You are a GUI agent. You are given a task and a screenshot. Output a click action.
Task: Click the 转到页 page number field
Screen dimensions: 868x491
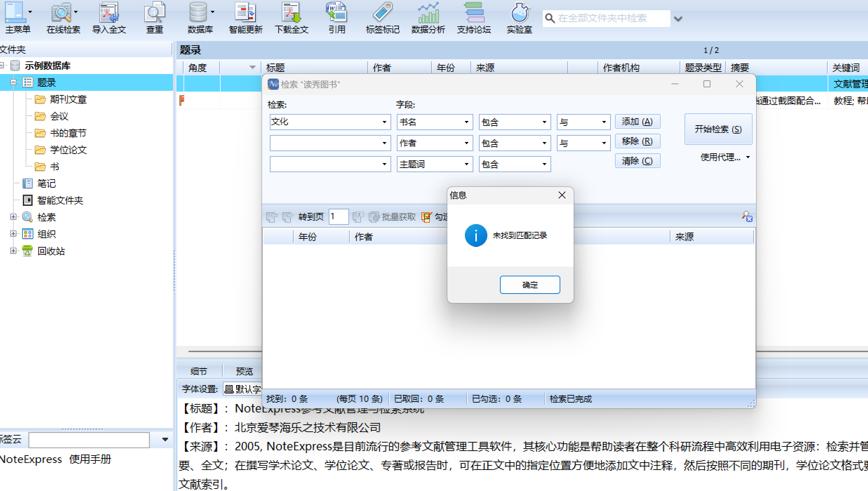(339, 217)
